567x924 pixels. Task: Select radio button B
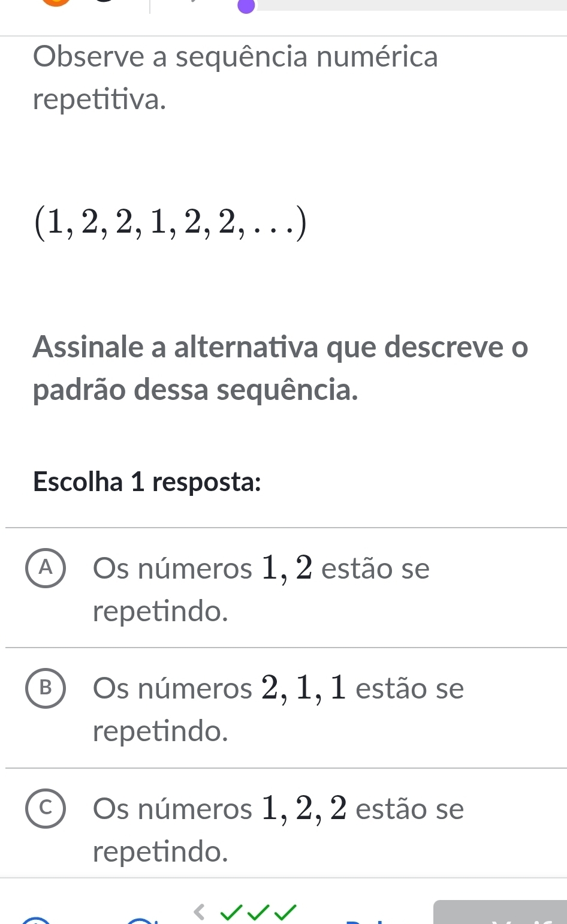point(46,689)
